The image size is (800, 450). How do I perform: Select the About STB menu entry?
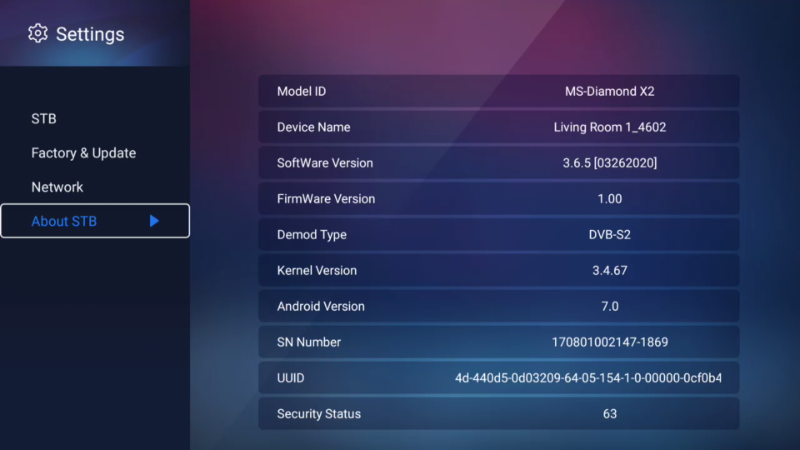tap(64, 221)
